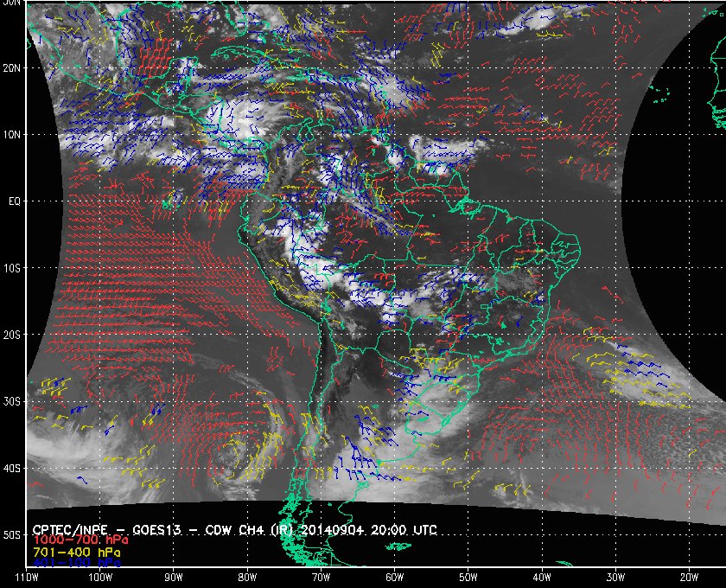Viewport: 726px width, 588px height.
Task: Click the 100W longitude label
Action: (x=100, y=578)
